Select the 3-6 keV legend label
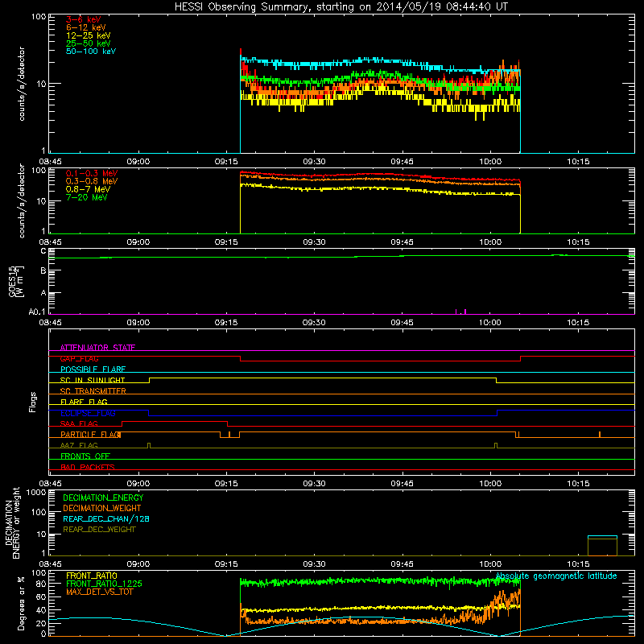The height and width of the screenshot is (644, 644). coord(84,19)
